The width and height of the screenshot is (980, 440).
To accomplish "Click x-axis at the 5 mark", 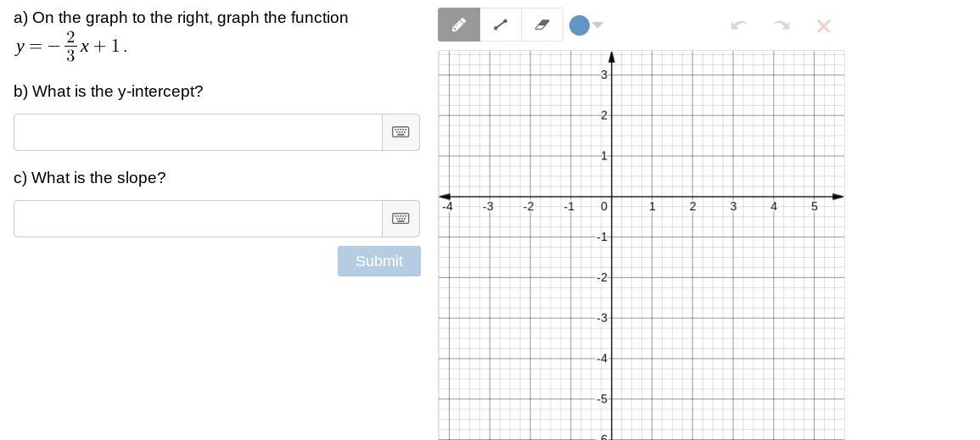I will [x=815, y=197].
